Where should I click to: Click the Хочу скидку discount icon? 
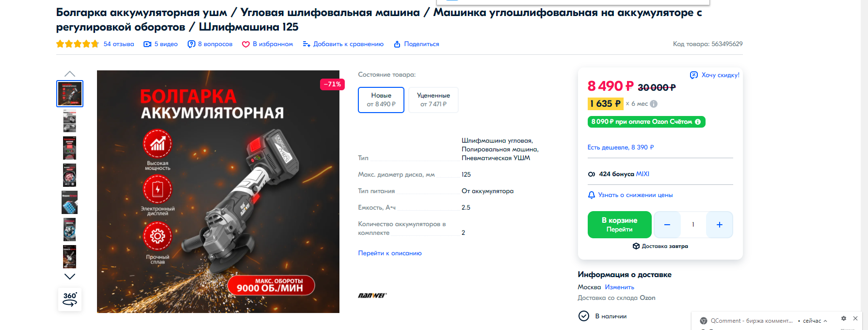694,75
